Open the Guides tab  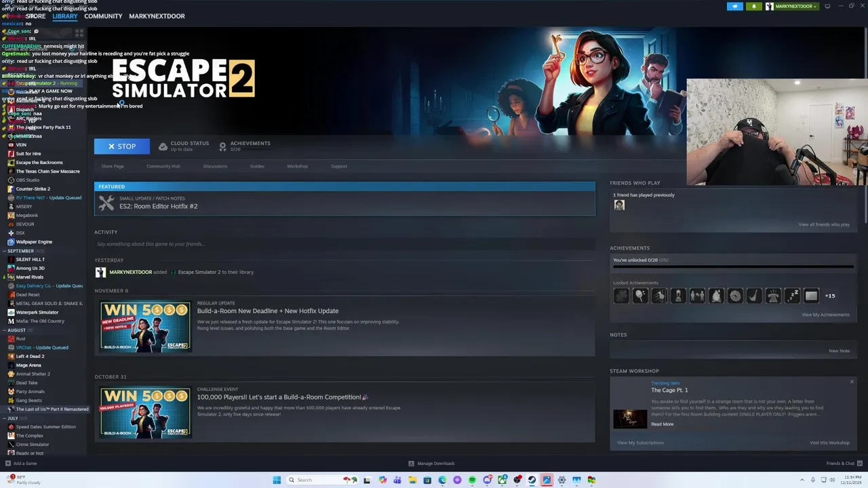click(x=257, y=166)
